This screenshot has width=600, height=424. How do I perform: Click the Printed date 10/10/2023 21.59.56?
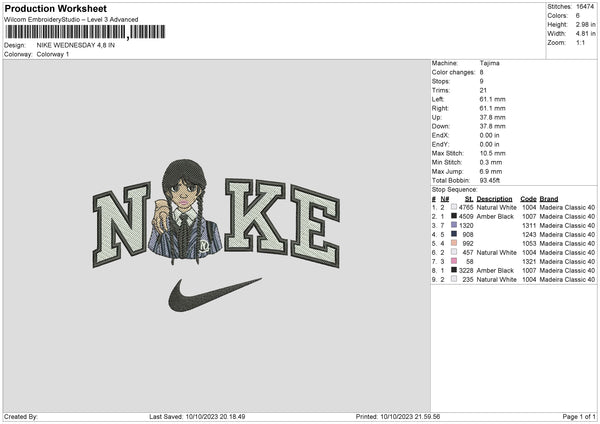tap(410, 416)
